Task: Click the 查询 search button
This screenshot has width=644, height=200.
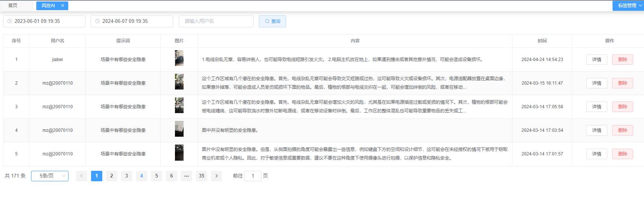Action: 272,21
